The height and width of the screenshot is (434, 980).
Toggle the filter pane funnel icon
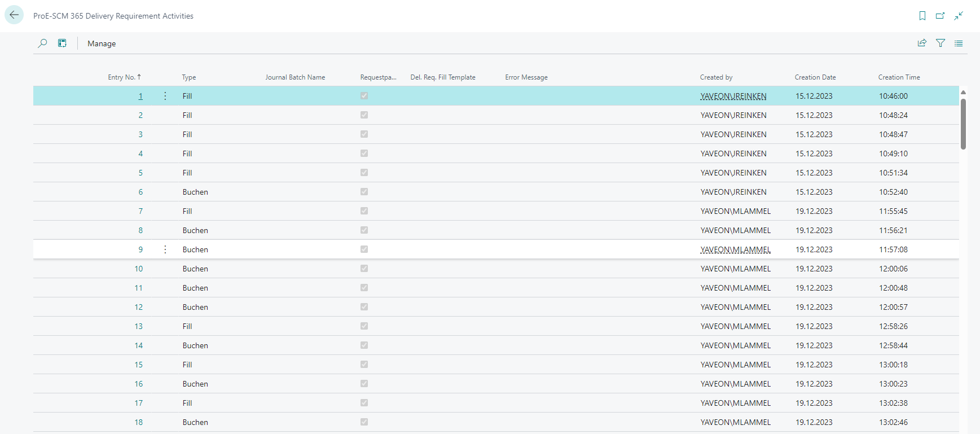(941, 43)
